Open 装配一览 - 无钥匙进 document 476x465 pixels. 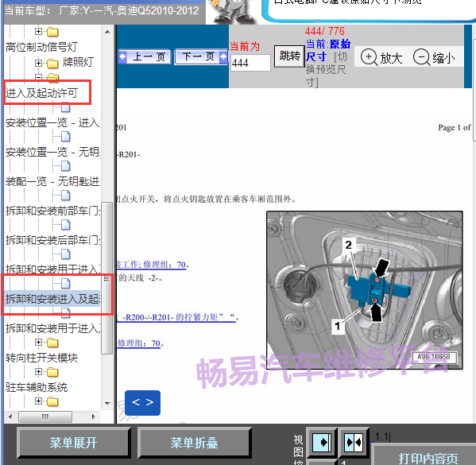click(x=52, y=181)
